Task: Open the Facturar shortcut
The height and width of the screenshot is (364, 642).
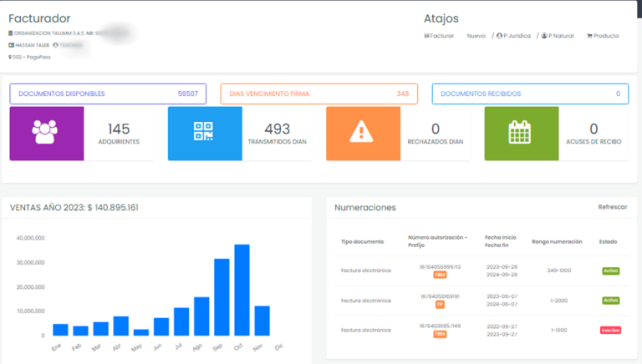Action: tap(439, 36)
